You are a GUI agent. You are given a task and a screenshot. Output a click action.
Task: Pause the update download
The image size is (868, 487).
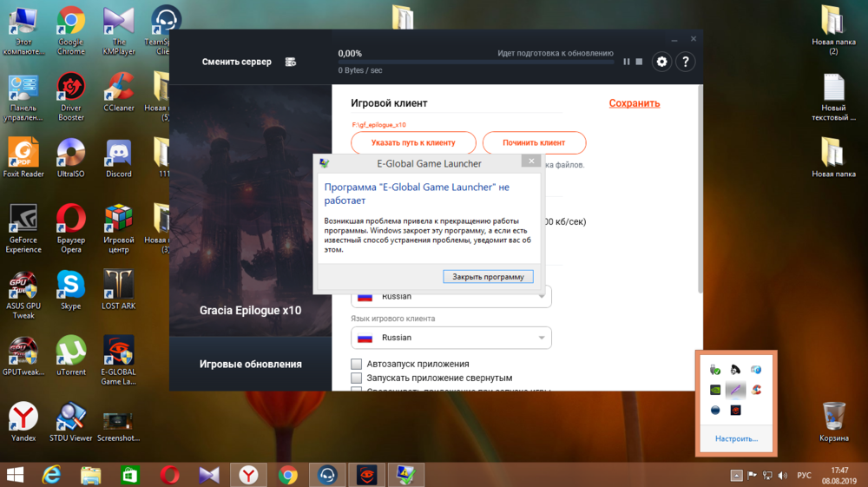(x=626, y=62)
